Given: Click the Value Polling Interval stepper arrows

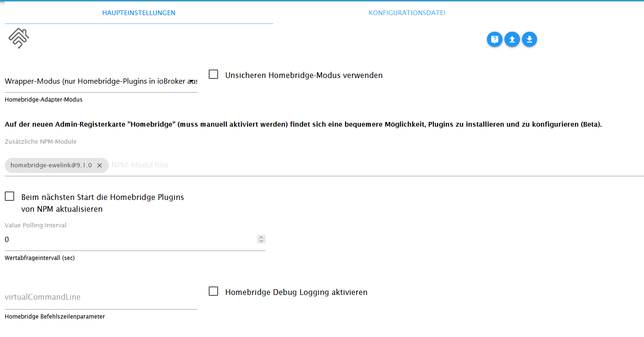Looking at the screenshot, I should tap(261, 239).
